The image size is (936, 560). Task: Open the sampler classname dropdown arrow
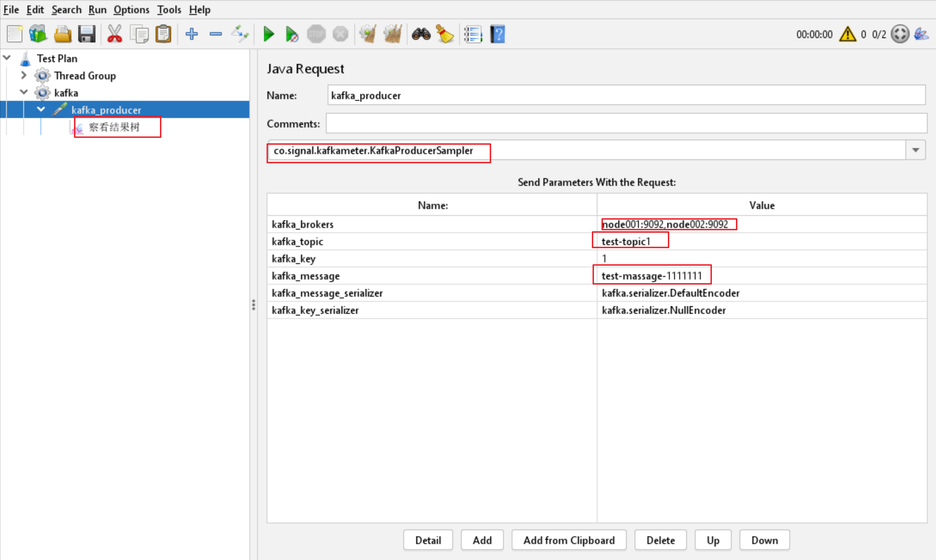click(915, 150)
